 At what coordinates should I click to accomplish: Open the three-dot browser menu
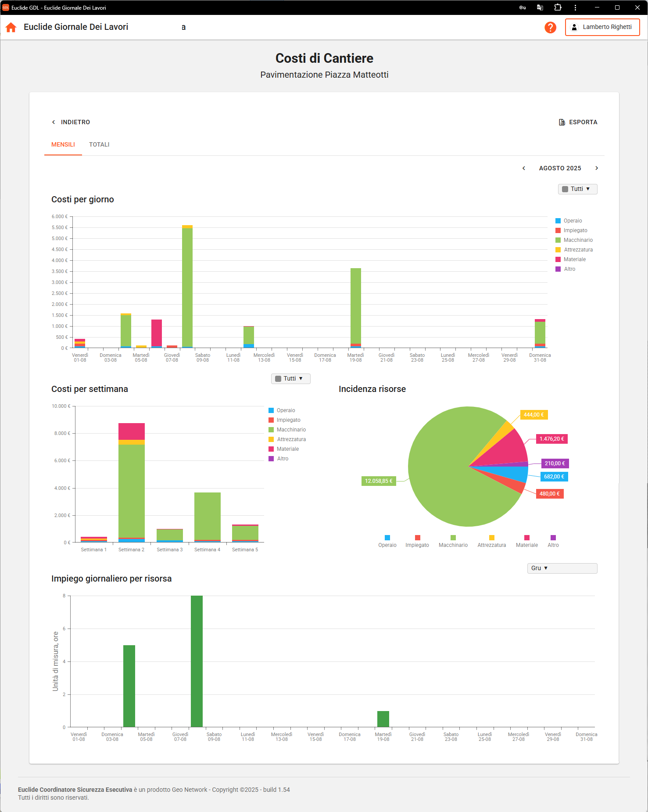pos(575,7)
